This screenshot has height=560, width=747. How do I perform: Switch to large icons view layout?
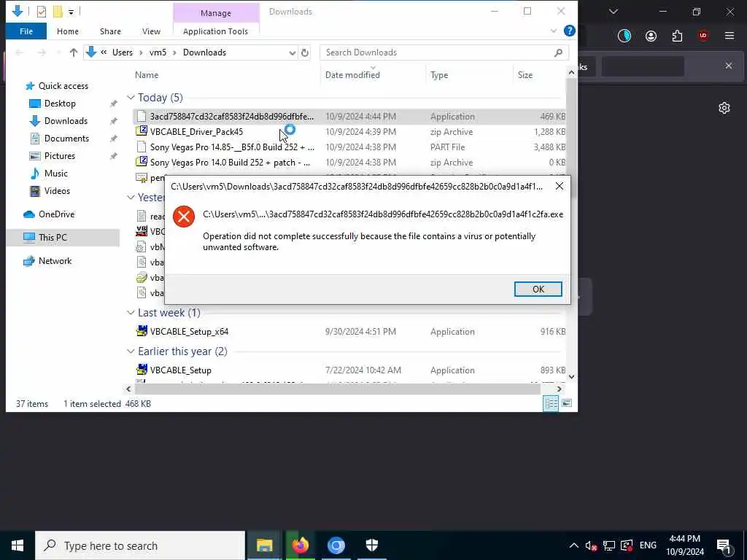(x=566, y=404)
